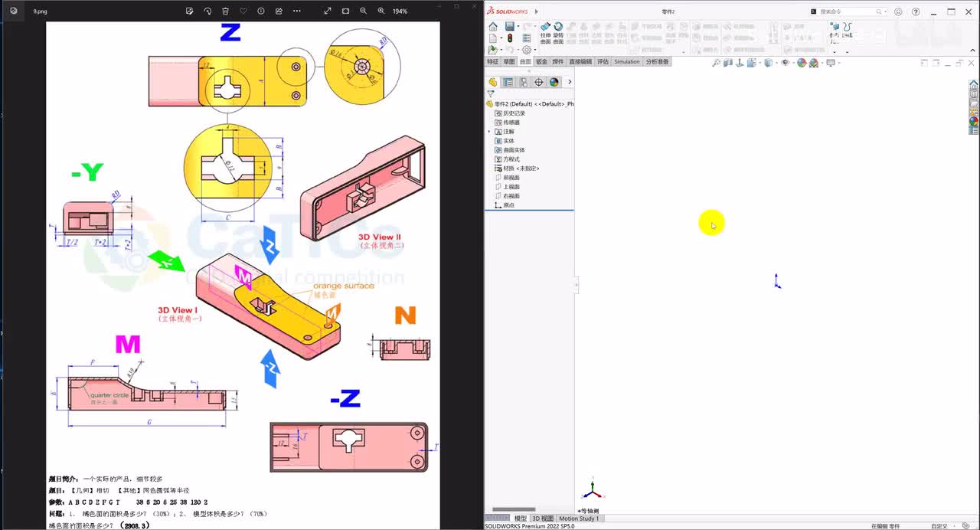Open the 分析准备 tab
980x530 pixels.
657,62
